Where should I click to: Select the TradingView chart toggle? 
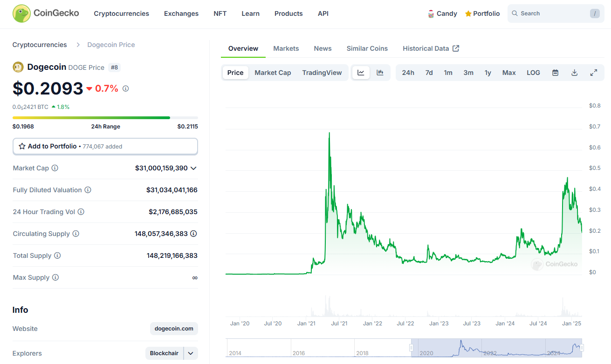pyautogui.click(x=322, y=73)
